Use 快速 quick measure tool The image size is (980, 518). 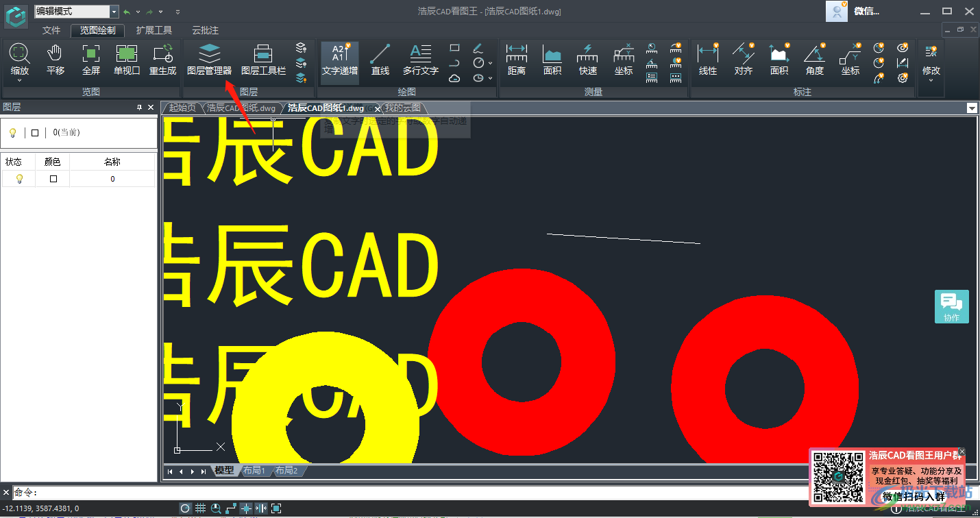588,60
